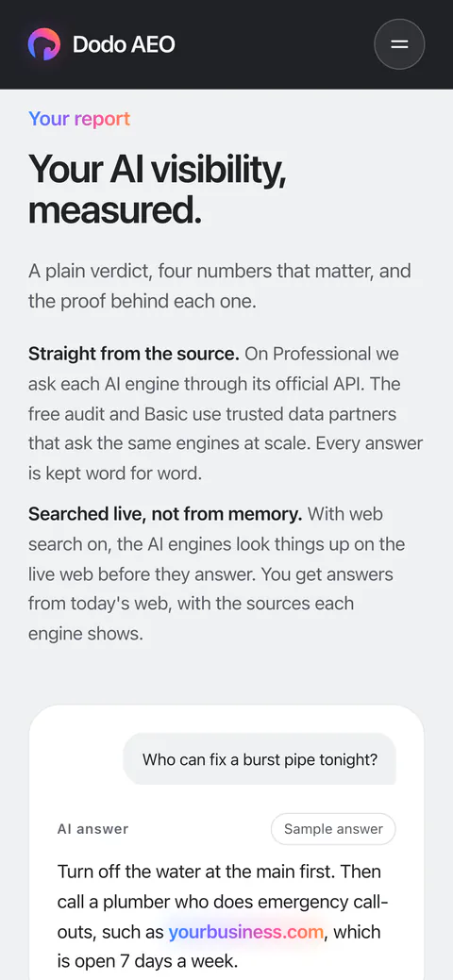The width and height of the screenshot is (453, 980).
Task: Open the hamburger menu button
Action: pyautogui.click(x=399, y=44)
